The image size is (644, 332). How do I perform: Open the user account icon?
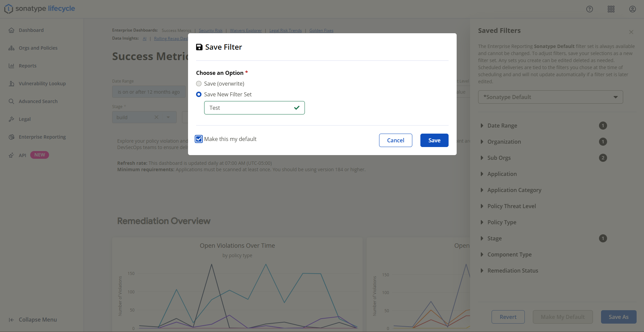point(633,9)
